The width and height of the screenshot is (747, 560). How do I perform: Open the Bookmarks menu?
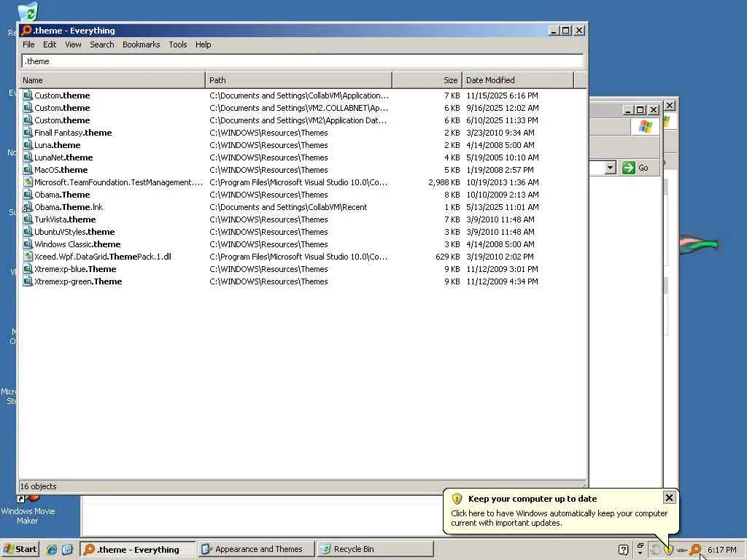coord(141,44)
